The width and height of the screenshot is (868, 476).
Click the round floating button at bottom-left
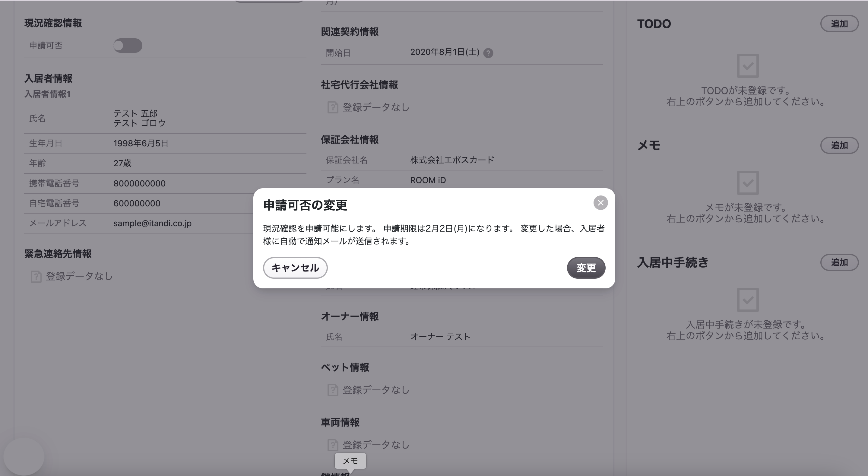point(24,457)
